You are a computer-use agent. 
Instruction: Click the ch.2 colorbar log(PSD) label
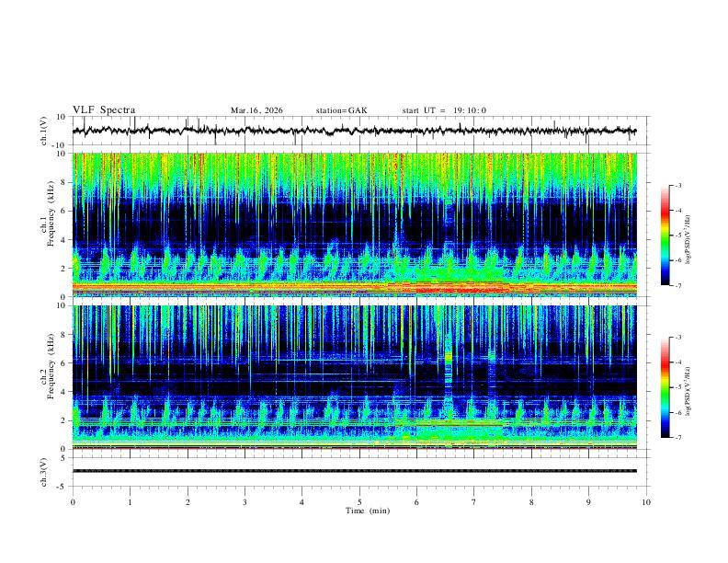[688, 392]
